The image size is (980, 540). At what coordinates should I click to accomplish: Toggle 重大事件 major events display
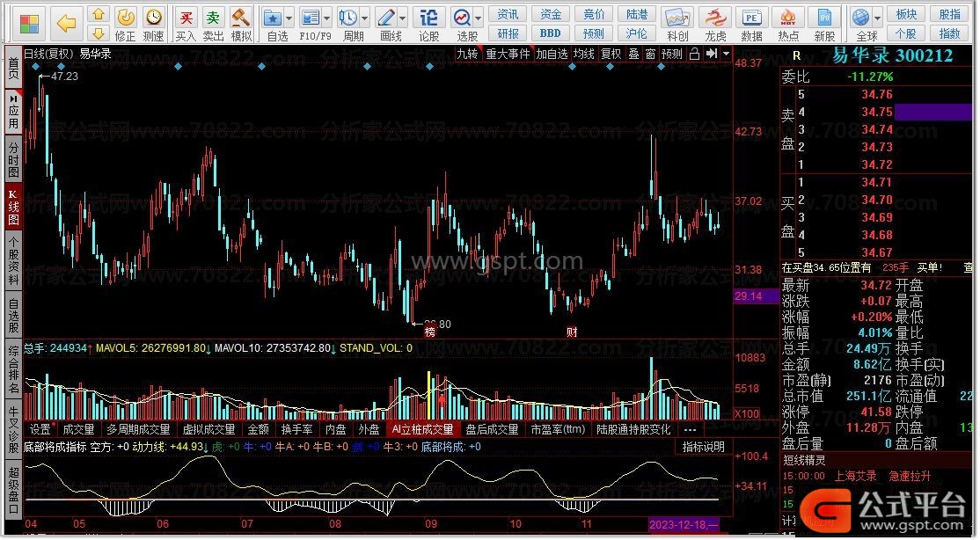point(508,54)
